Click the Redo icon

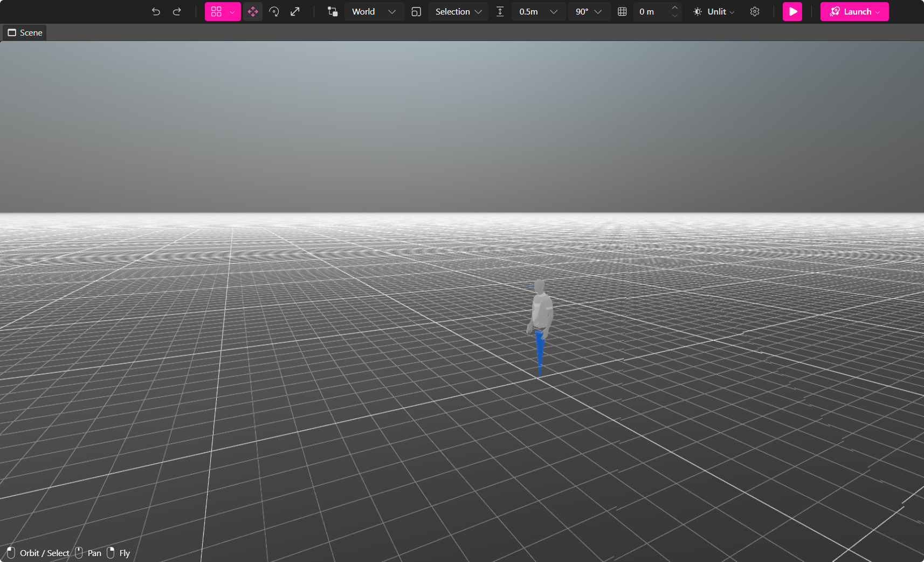click(177, 11)
